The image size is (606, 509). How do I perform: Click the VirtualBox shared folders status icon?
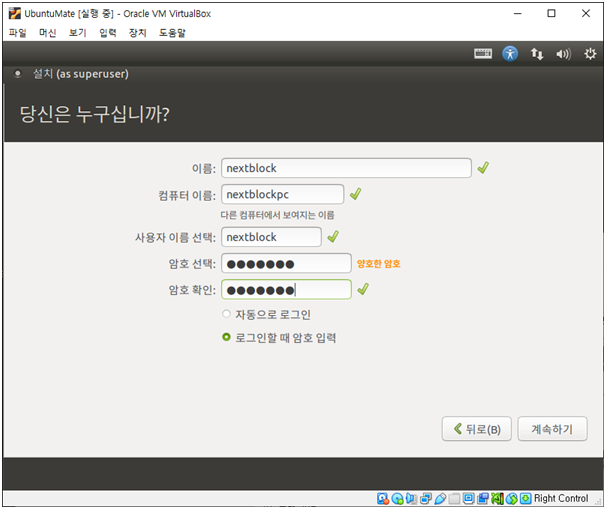click(x=454, y=499)
